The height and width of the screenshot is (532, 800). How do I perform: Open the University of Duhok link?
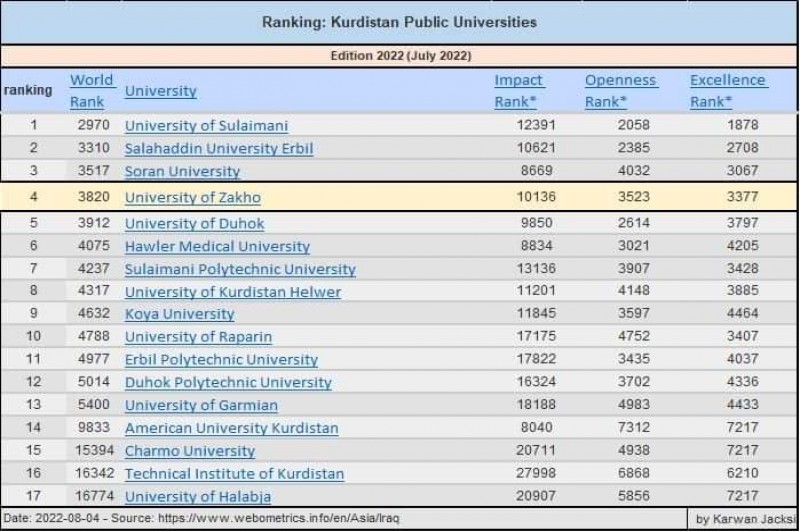pyautogui.click(x=194, y=223)
